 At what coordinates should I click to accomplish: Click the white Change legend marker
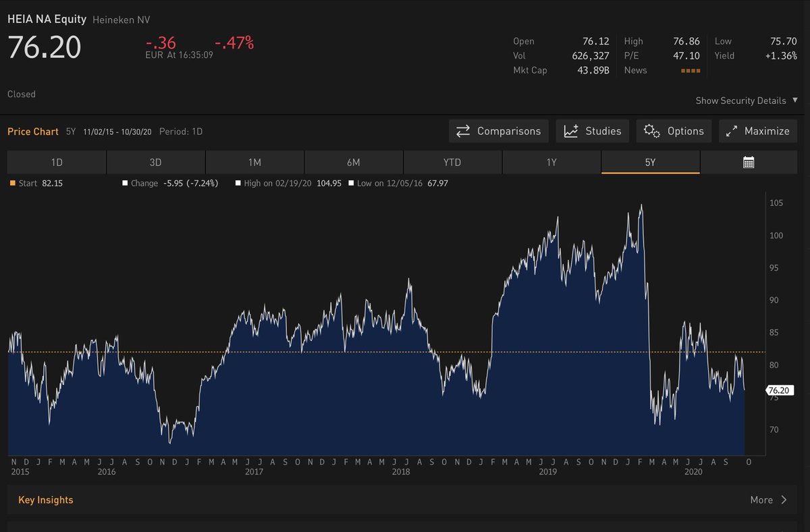tap(125, 183)
